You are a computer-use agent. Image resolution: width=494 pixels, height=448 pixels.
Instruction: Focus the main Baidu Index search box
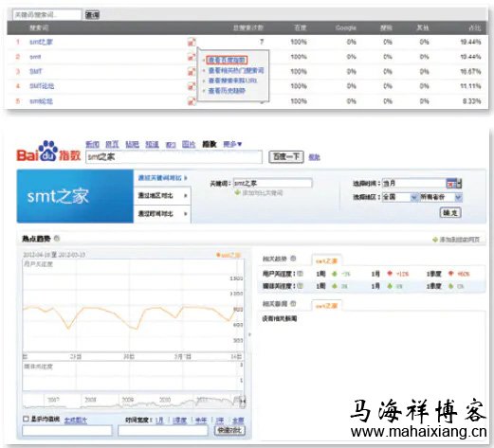[x=174, y=157]
